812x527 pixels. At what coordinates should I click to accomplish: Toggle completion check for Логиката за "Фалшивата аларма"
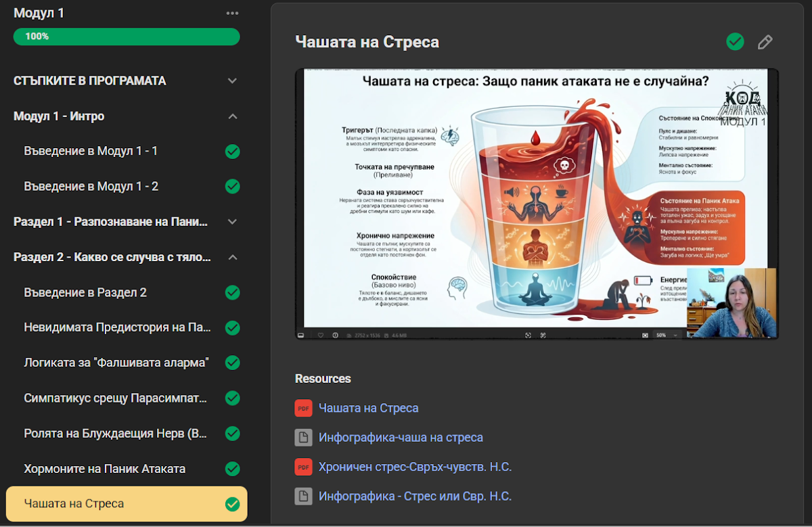coord(232,363)
